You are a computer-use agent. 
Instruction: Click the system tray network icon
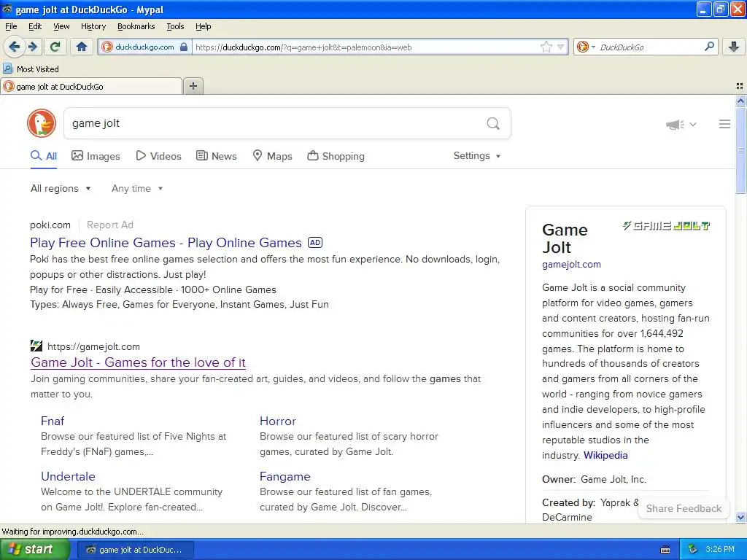pyautogui.click(x=692, y=550)
